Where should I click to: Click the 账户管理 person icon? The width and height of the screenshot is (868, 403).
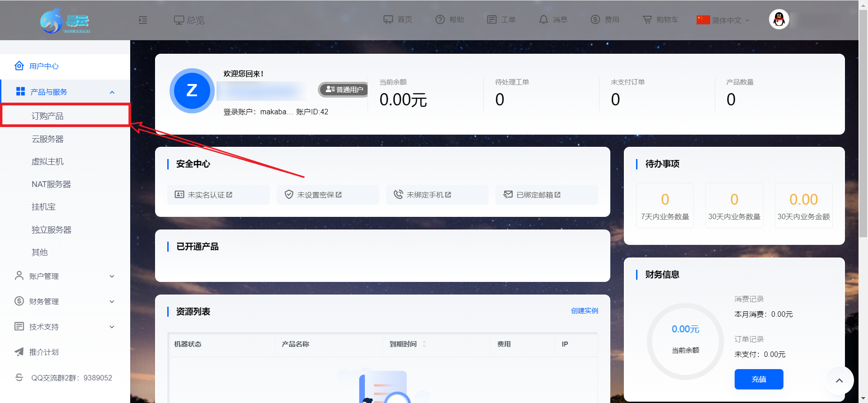19,276
